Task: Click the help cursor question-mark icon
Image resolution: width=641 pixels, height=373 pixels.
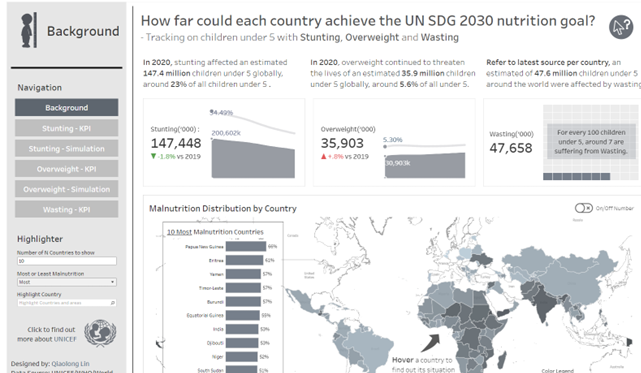Action: [621, 27]
